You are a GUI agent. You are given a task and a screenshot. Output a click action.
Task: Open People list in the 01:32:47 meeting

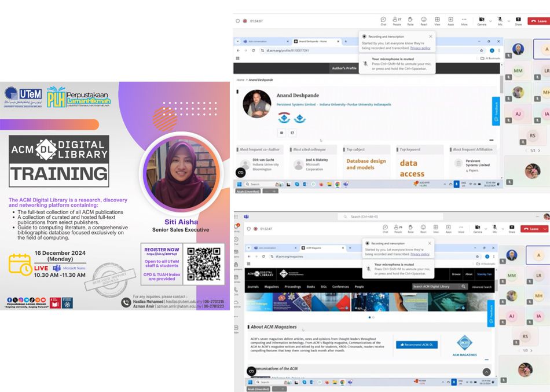tap(397, 228)
